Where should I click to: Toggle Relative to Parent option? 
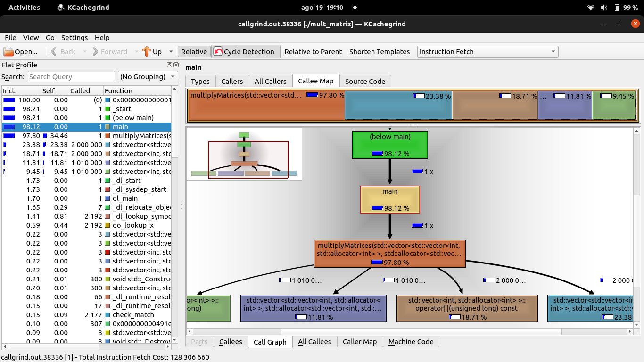[x=313, y=52]
